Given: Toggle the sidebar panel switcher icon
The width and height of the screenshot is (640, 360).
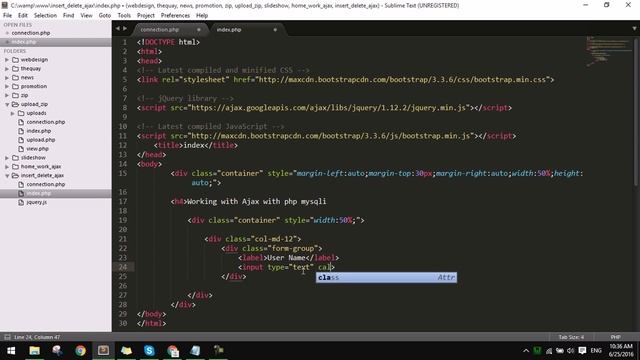Looking at the screenshot, I should pos(7,337).
